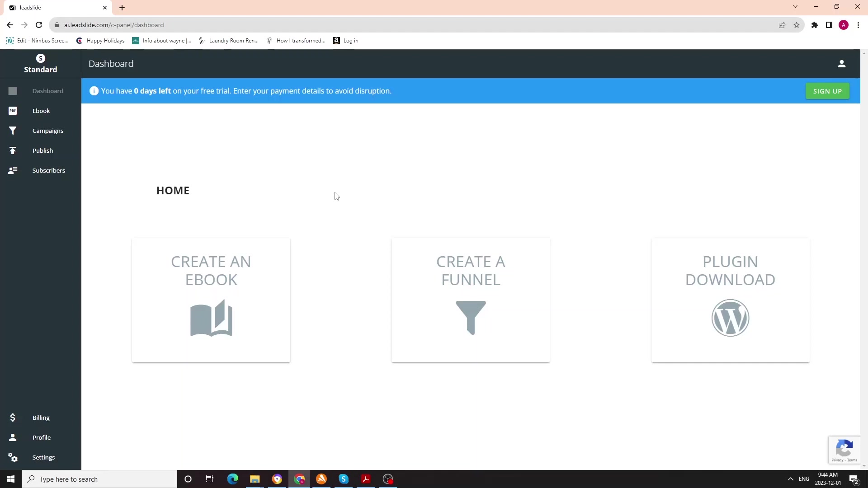Open the Edit - Nimbus Scree... bookmark
This screenshot has height=488, width=868.
[x=38, y=41]
